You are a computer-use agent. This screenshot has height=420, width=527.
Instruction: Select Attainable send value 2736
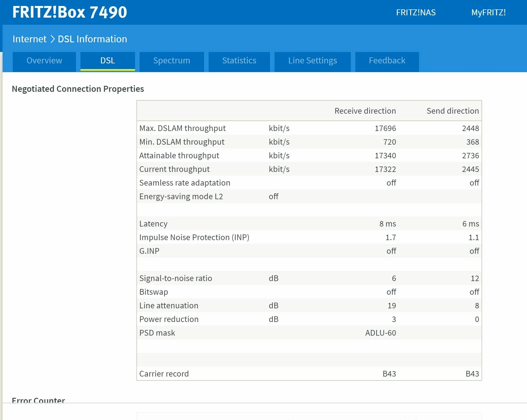[x=470, y=155]
